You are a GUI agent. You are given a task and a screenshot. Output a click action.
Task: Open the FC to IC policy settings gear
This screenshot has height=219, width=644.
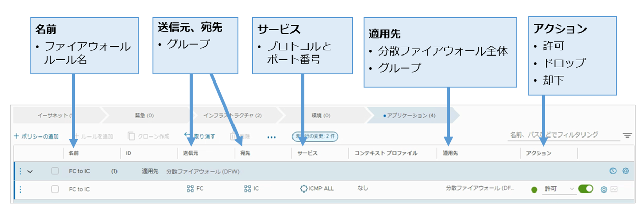(x=626, y=171)
